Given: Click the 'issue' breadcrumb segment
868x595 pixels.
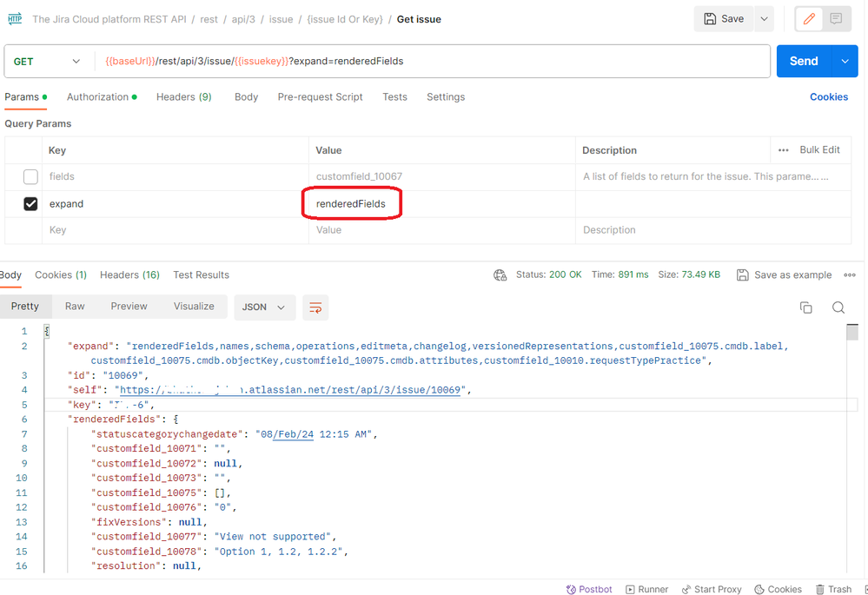Looking at the screenshot, I should 282,19.
